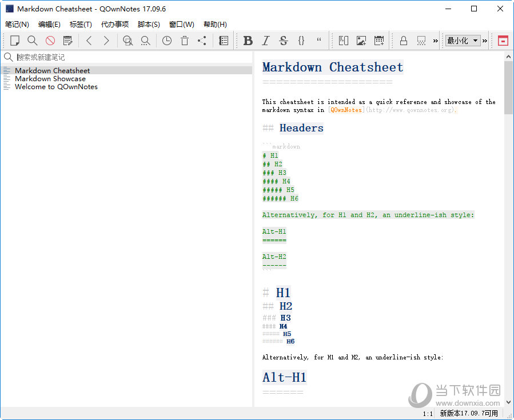Apply italic formatting

(x=265, y=41)
